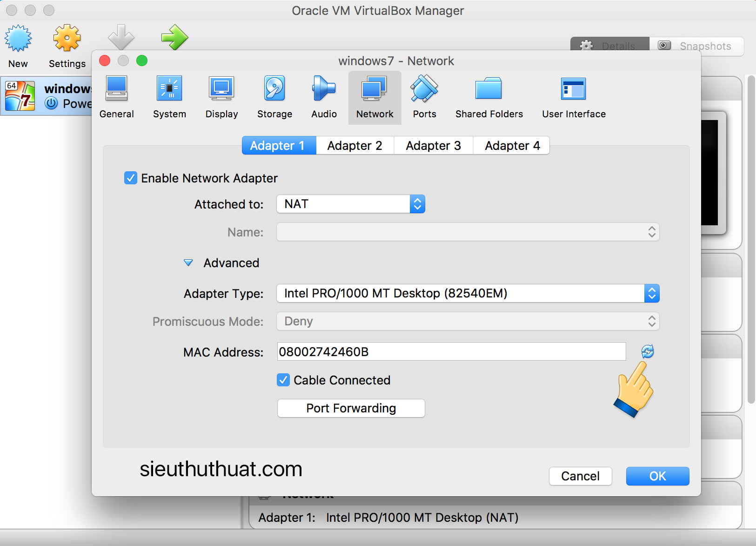Toggle the Cable Connected checkbox
Viewport: 756px width, 546px height.
coord(283,380)
